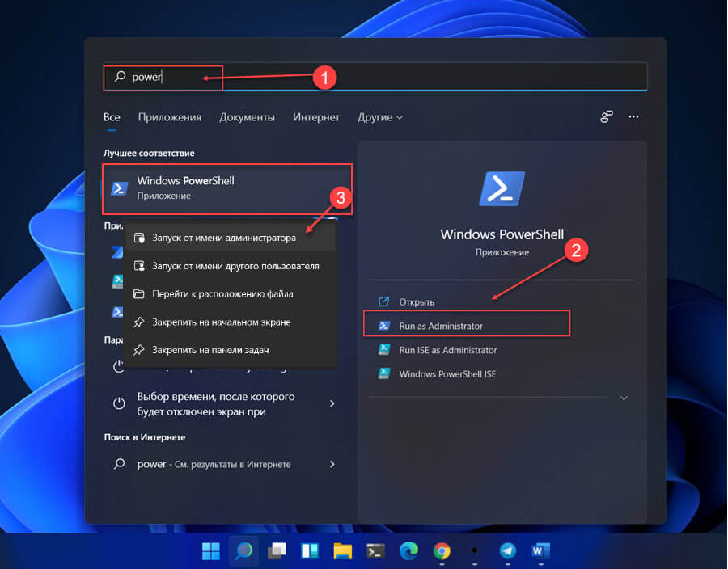
Task: Click the Открыть external-link icon
Action: [383, 302]
